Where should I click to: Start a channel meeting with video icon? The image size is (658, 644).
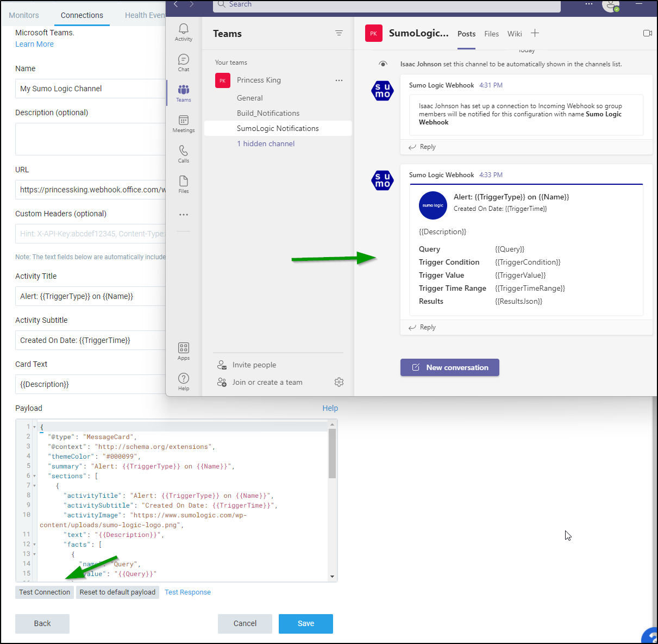[x=648, y=33]
